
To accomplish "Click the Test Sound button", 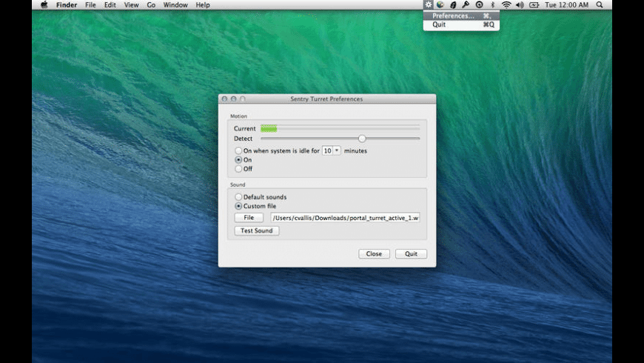I will (x=256, y=231).
